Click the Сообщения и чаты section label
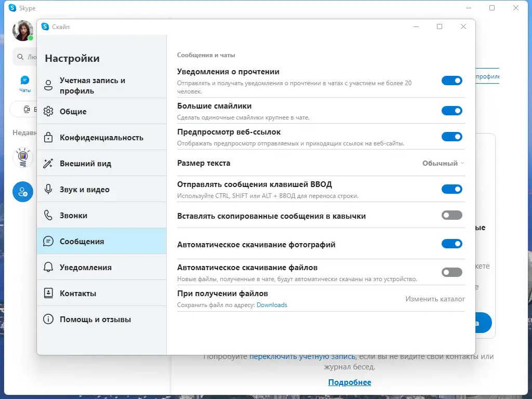Viewport: 532px width, 399px height. [x=206, y=55]
